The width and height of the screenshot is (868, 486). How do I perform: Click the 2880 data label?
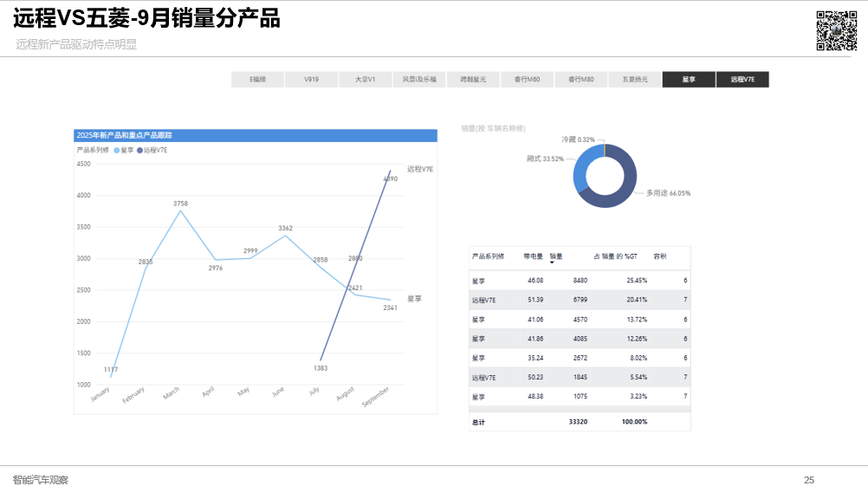pyautogui.click(x=355, y=258)
